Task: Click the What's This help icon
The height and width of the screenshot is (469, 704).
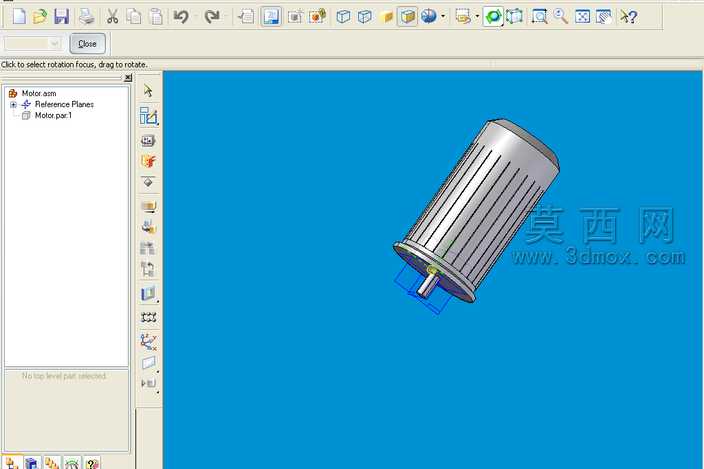Action: pos(629,17)
